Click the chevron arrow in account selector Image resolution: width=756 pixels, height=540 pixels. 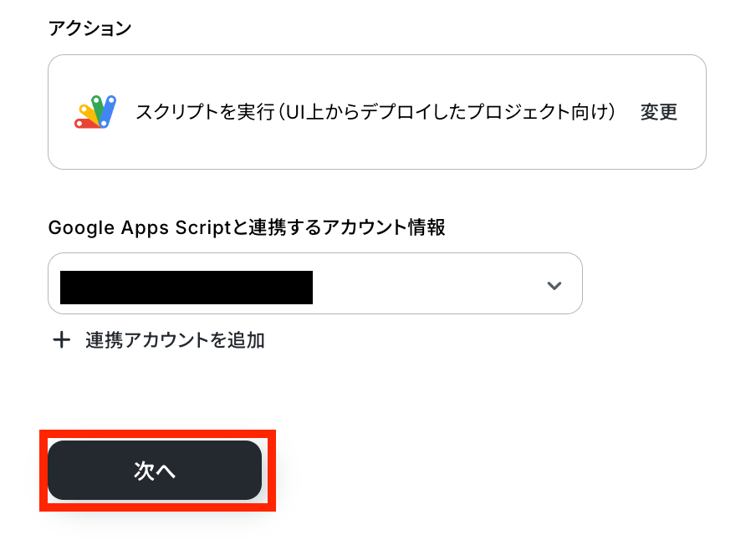point(554,285)
